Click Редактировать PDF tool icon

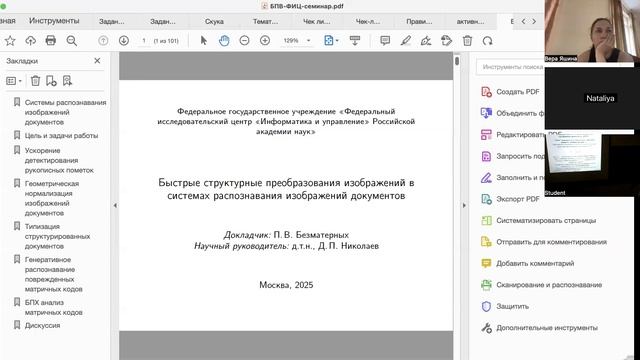(x=486, y=135)
